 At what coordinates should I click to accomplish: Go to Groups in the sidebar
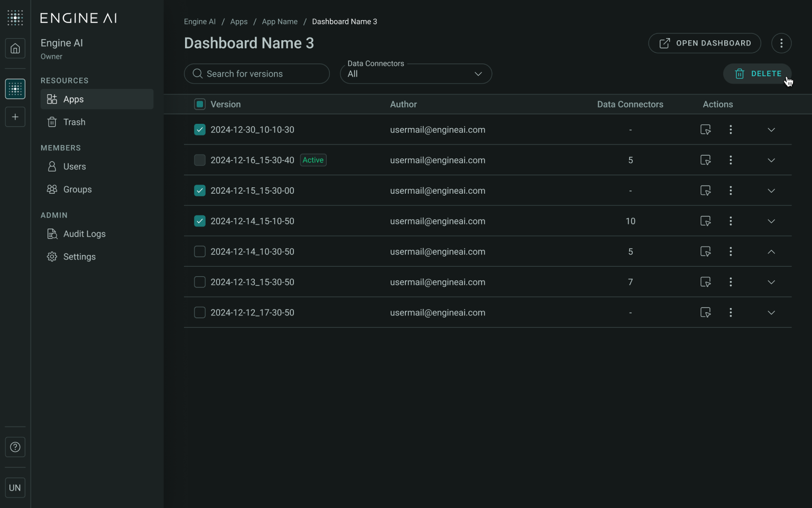click(x=97, y=189)
